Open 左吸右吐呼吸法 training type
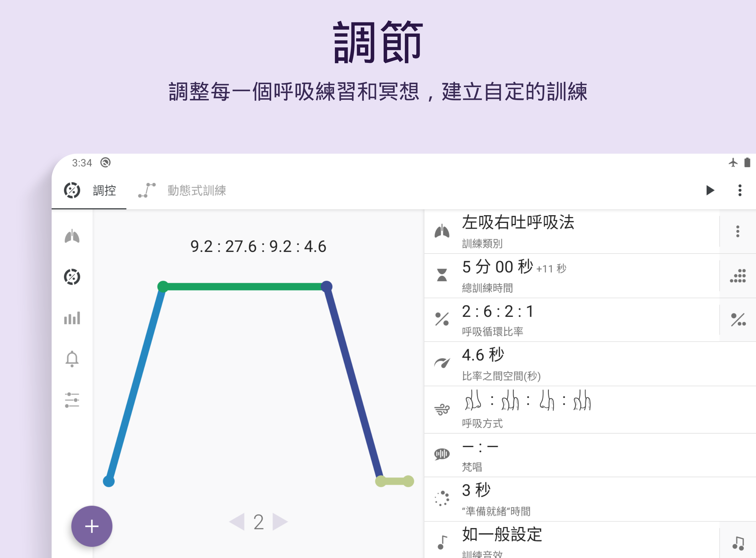 571,231
